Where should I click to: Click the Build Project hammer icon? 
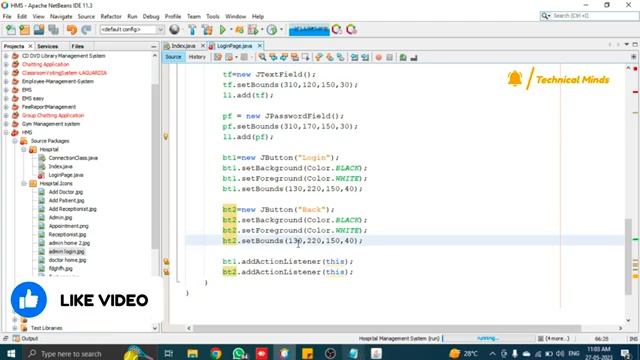[x=192, y=29]
